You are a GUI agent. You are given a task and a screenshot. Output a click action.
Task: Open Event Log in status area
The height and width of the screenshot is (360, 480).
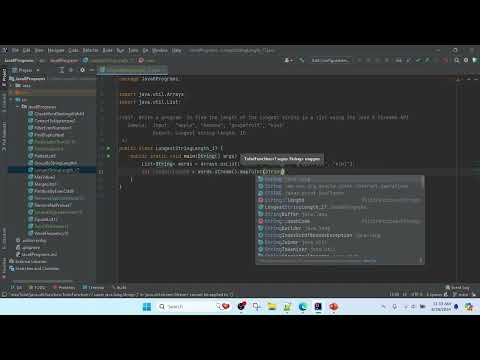tap(457, 287)
